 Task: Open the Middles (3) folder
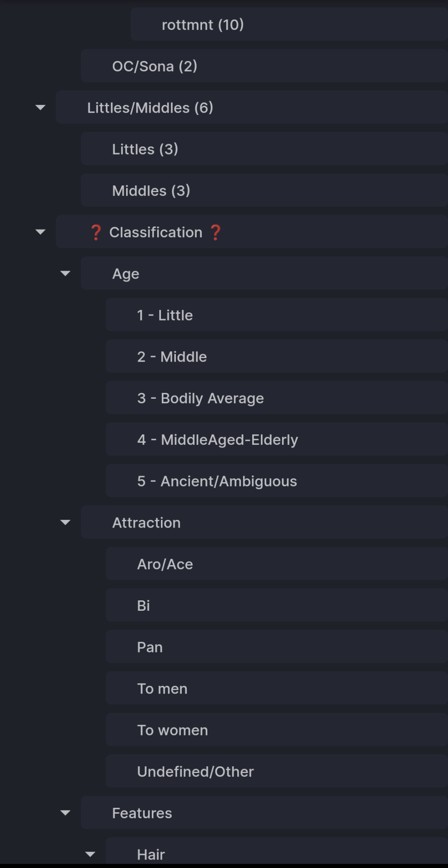264,191
